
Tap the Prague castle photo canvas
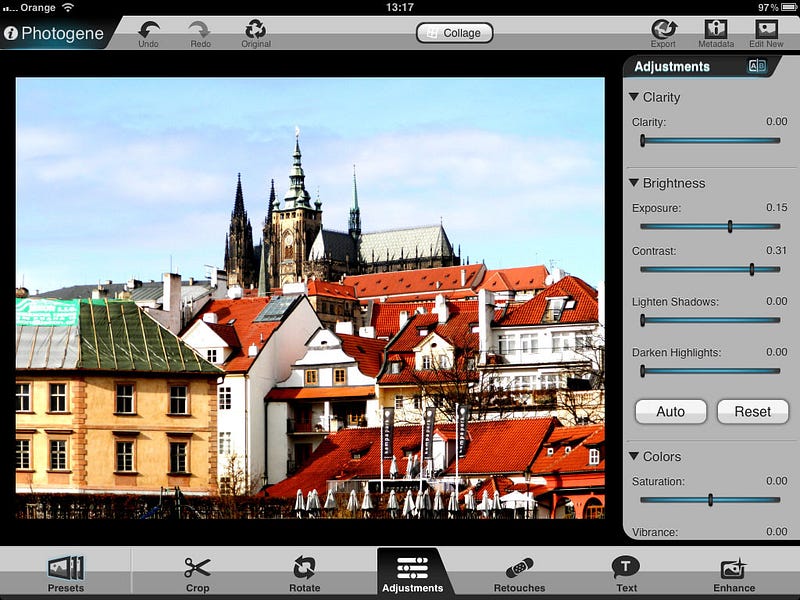pyautogui.click(x=310, y=298)
